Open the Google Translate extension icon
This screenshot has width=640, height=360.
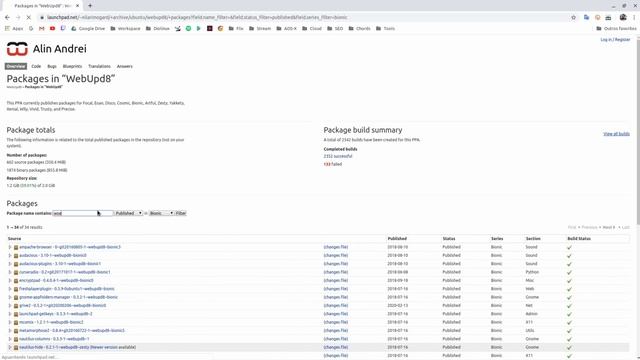[x=587, y=18]
